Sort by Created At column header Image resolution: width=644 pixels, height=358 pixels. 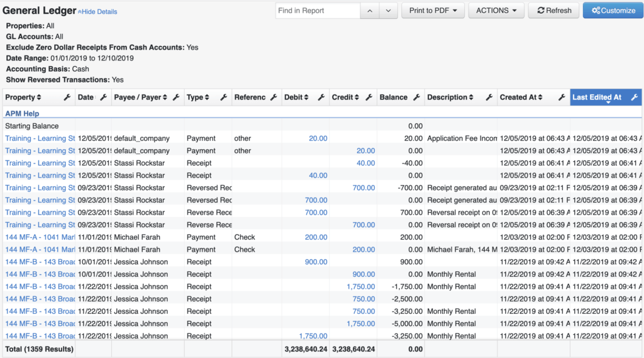point(521,98)
